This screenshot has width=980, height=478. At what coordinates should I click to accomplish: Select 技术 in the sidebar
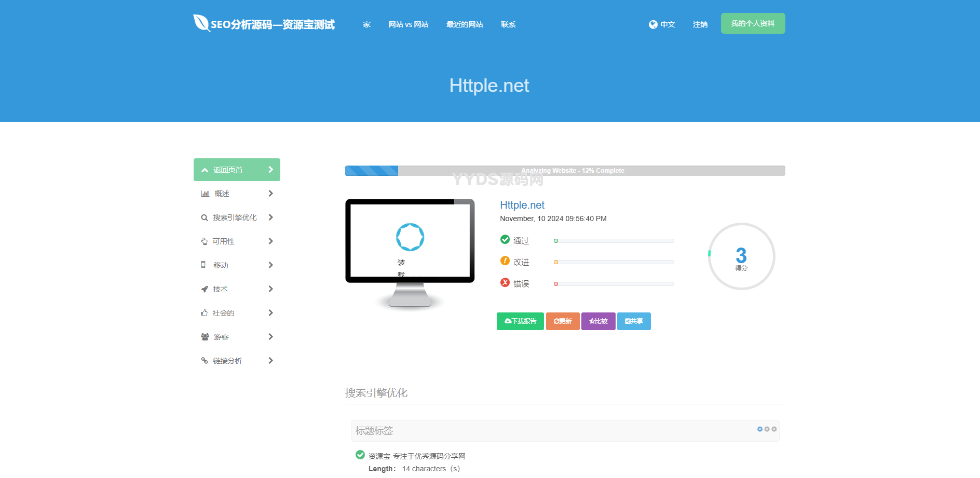click(x=237, y=289)
